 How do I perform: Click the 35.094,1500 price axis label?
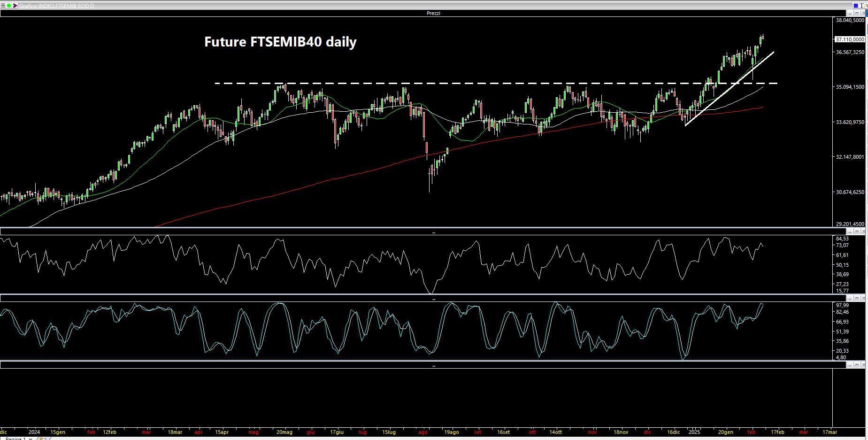tap(850, 87)
